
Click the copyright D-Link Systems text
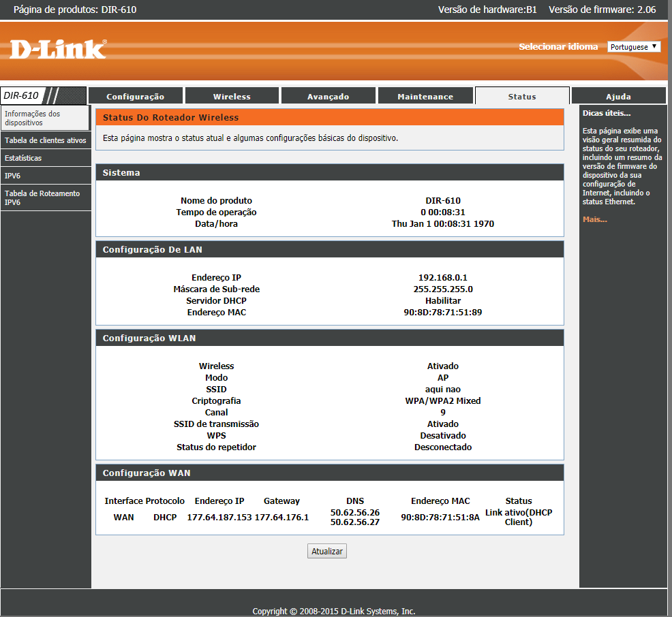pos(334,611)
